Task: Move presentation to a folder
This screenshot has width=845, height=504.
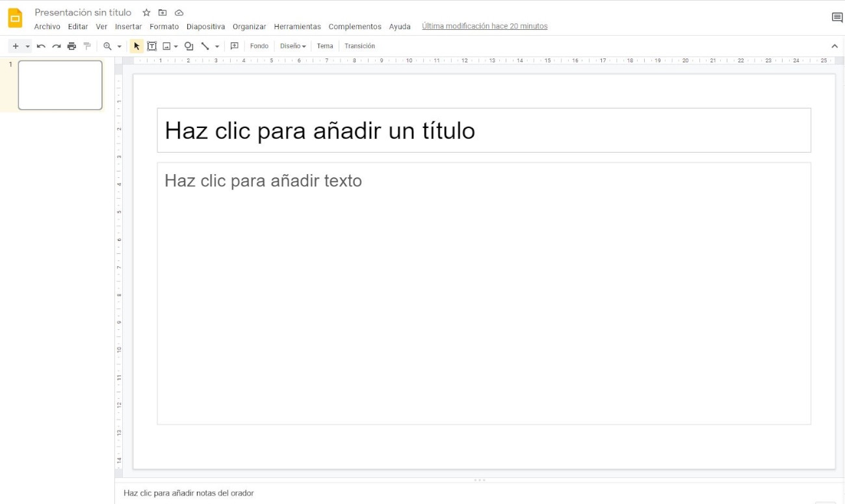Action: (x=162, y=12)
